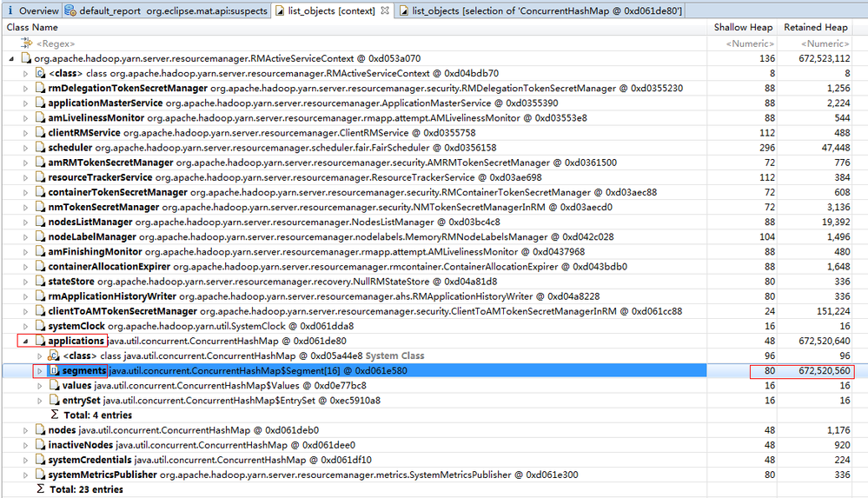Select the entrySet ConcurrentHashMap$EntrySet row text
Viewport: 868px width, 498px height.
222,401
